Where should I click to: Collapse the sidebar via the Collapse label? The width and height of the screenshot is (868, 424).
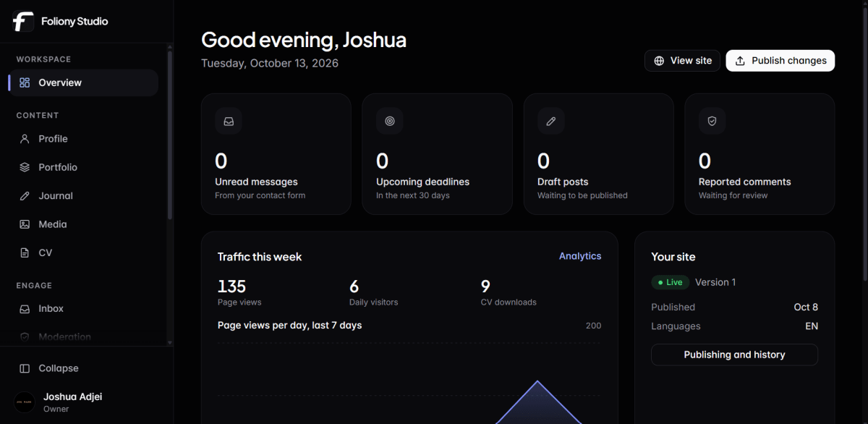pos(59,368)
